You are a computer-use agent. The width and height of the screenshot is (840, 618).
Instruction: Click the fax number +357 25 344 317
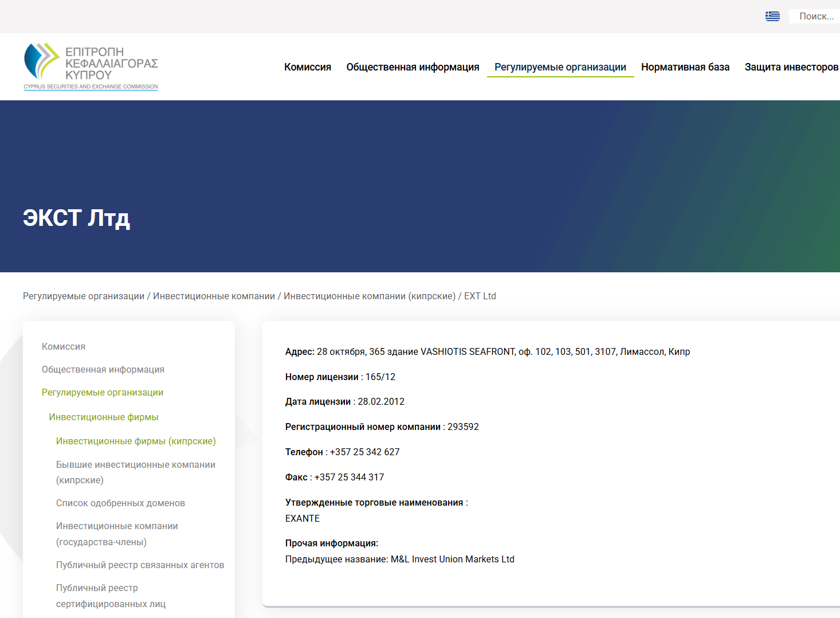tap(349, 477)
